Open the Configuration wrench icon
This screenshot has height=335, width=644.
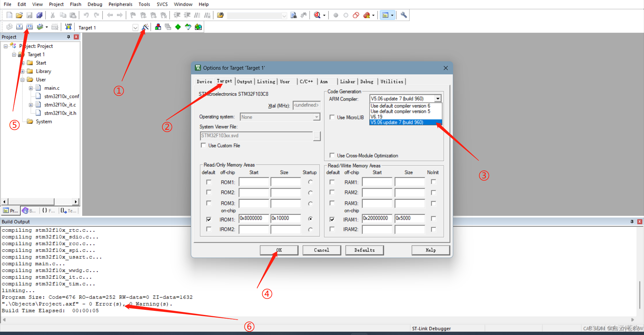coord(404,15)
